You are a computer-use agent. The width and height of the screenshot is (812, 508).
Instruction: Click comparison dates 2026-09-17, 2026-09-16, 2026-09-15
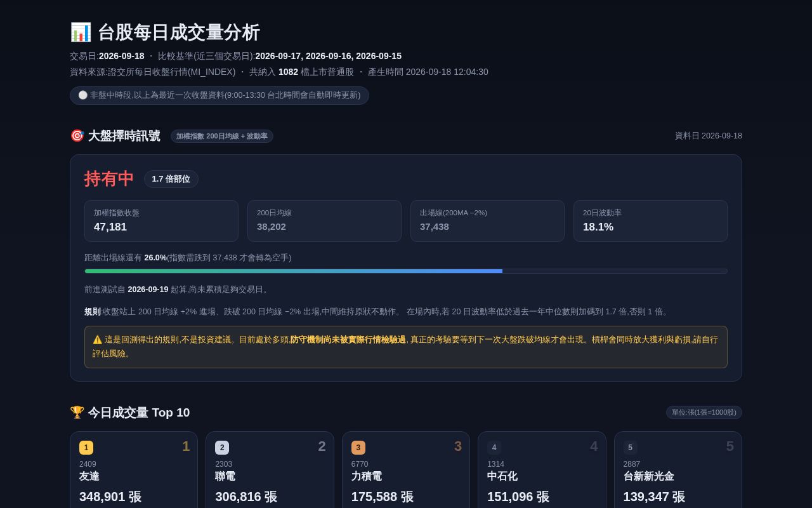(328, 56)
